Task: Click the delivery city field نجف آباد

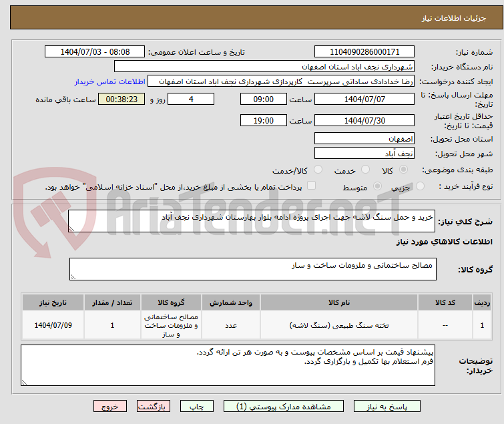Action: 364,154
